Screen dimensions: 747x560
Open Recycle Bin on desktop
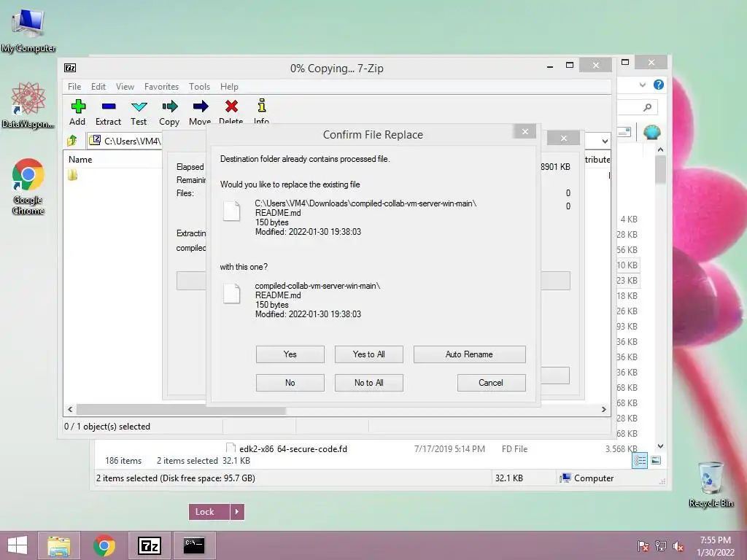711,484
